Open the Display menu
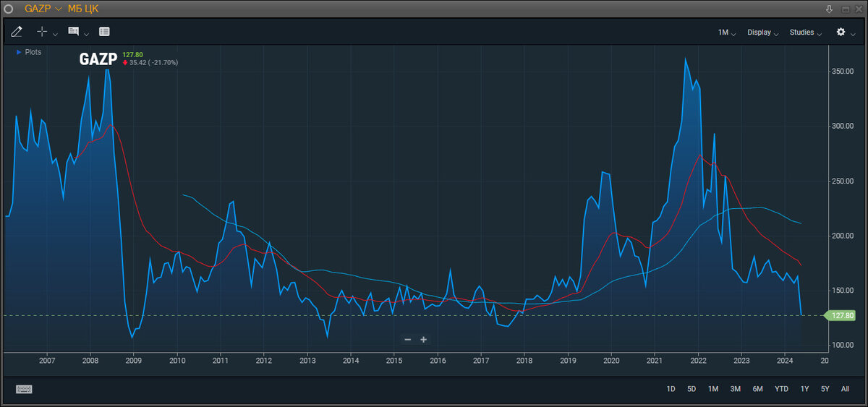This screenshot has width=868, height=407. (x=763, y=33)
